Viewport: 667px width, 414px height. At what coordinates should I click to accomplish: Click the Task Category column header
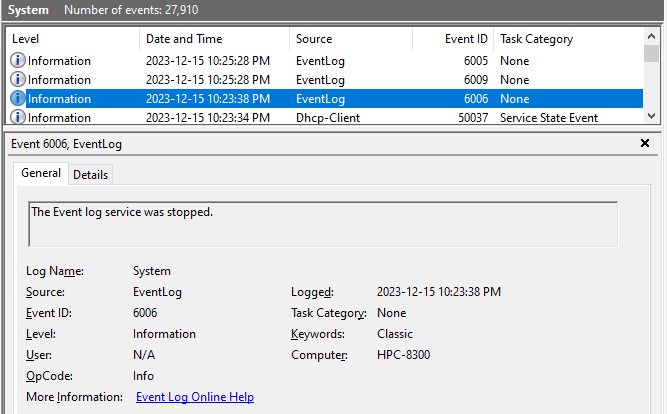pyautogui.click(x=565, y=39)
